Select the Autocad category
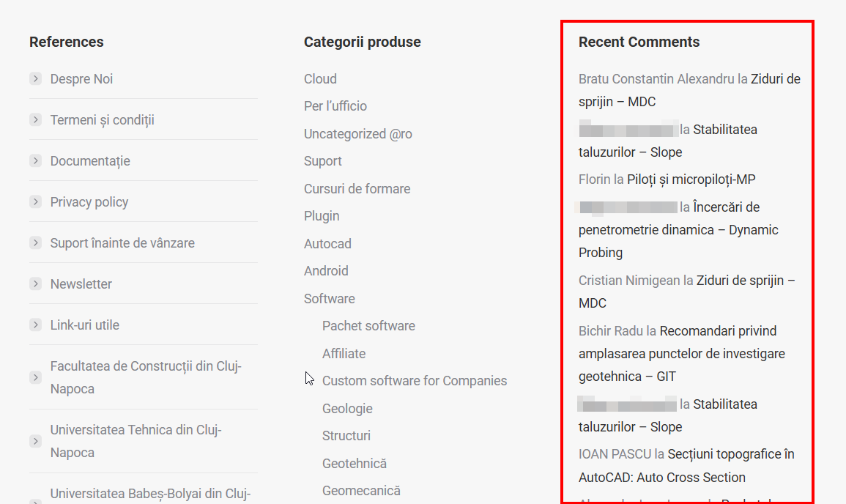This screenshot has height=504, width=846. point(327,244)
